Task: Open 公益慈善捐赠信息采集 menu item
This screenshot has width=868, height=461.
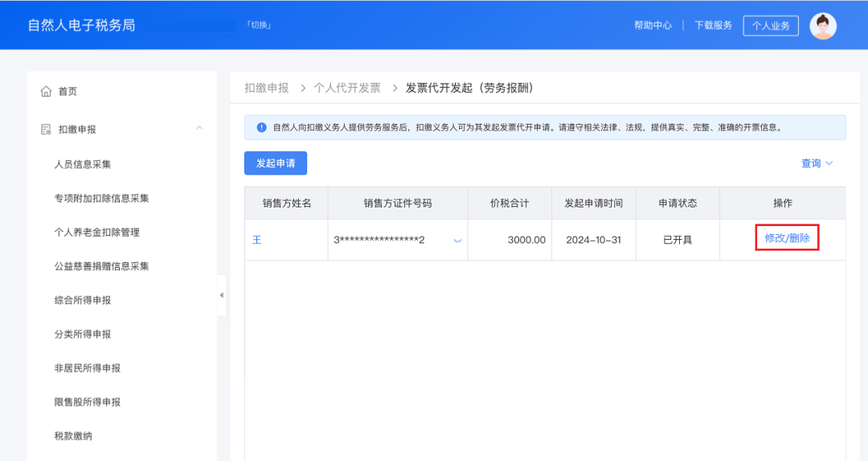Action: coord(101,266)
